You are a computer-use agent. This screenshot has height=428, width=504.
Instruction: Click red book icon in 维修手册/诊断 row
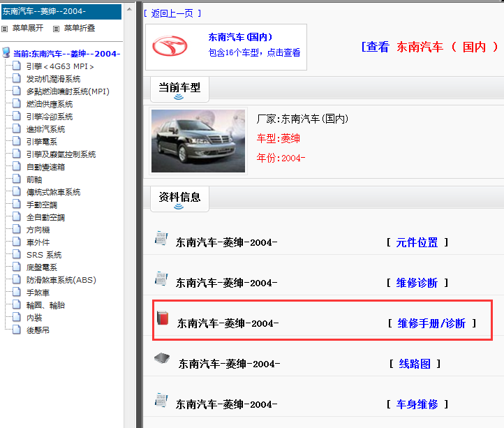click(163, 318)
